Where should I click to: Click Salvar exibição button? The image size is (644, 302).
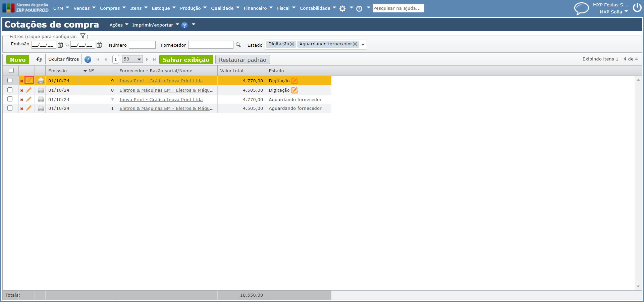coord(186,59)
